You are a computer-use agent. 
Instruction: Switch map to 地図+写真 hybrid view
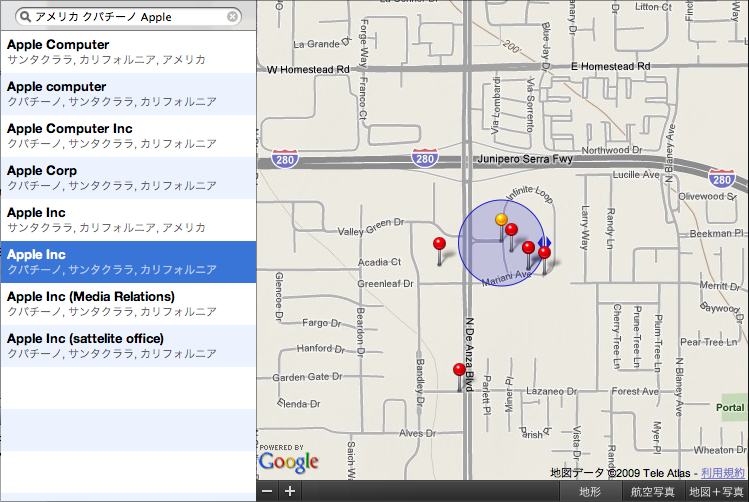pyautogui.click(x=716, y=491)
